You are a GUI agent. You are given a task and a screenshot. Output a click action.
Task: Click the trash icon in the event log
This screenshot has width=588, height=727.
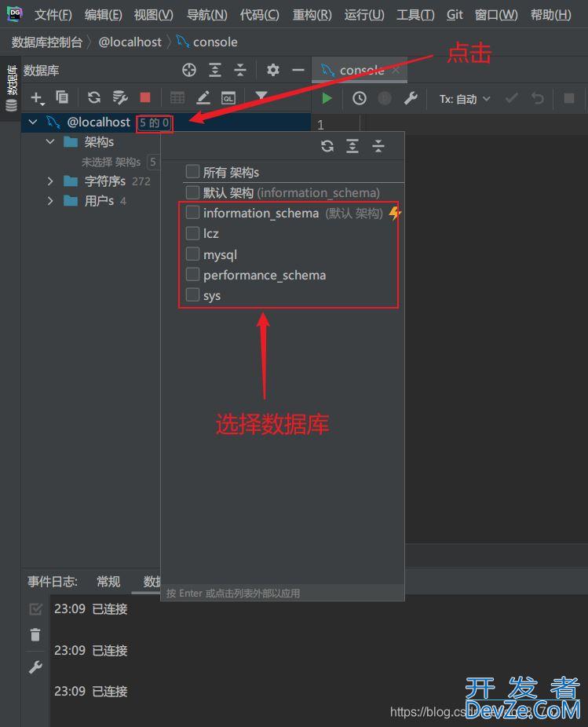(35, 634)
